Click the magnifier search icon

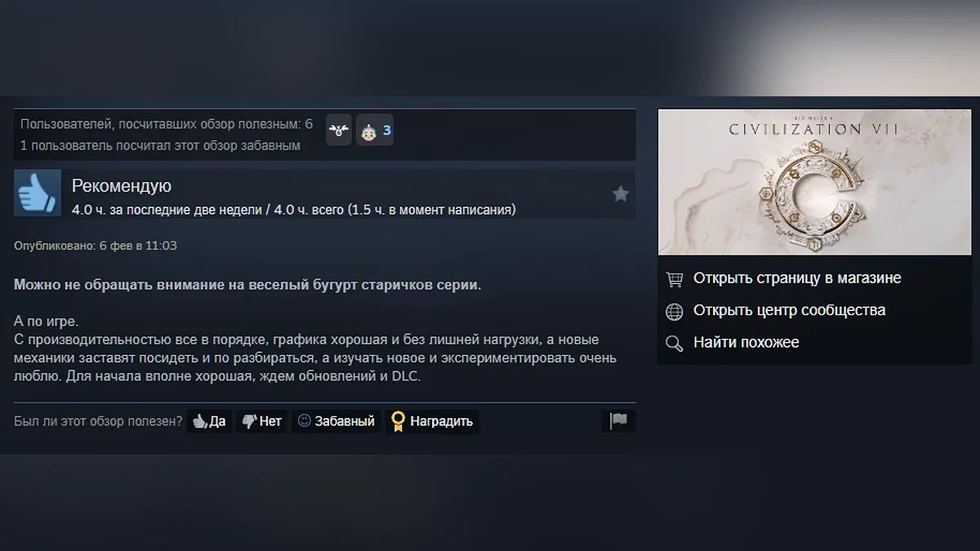tap(675, 343)
